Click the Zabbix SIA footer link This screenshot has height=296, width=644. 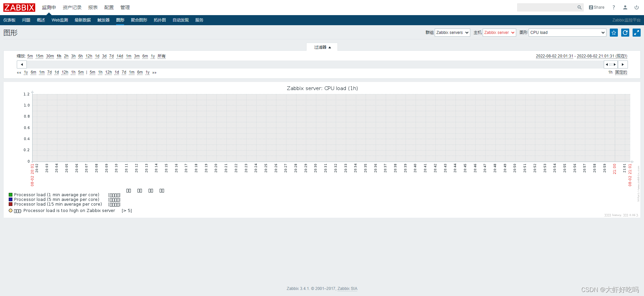click(x=347, y=289)
